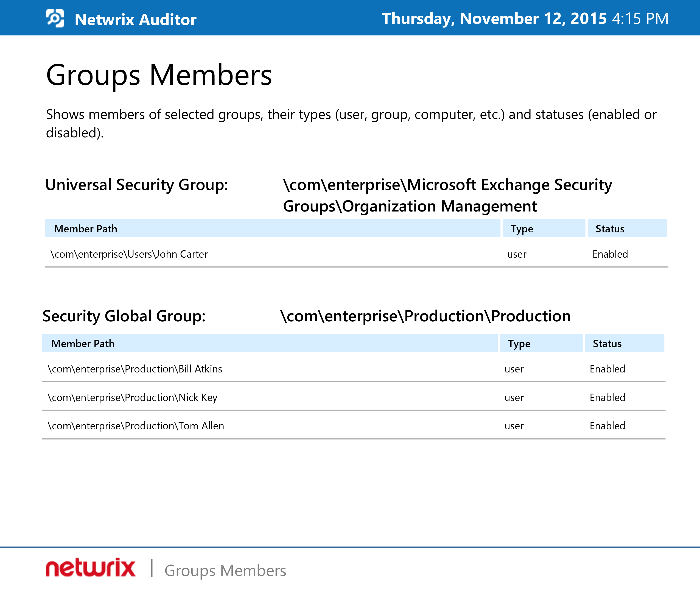Click the Netwrix Auditor logo icon

tap(55, 18)
